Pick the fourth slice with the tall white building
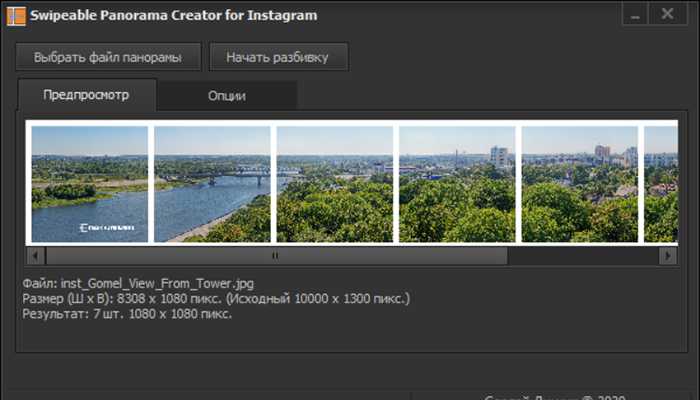700x400 pixels. click(457, 184)
